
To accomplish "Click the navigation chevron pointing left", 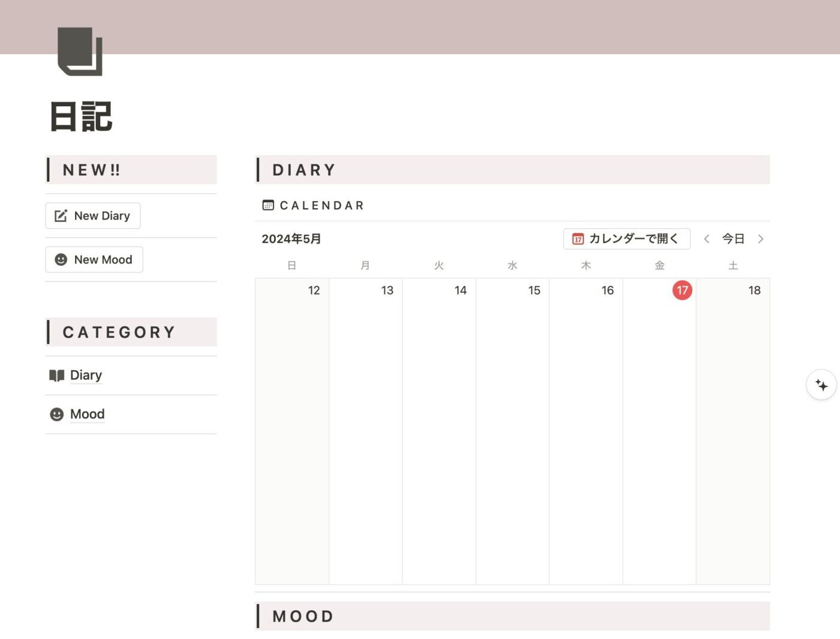I will pyautogui.click(x=706, y=238).
